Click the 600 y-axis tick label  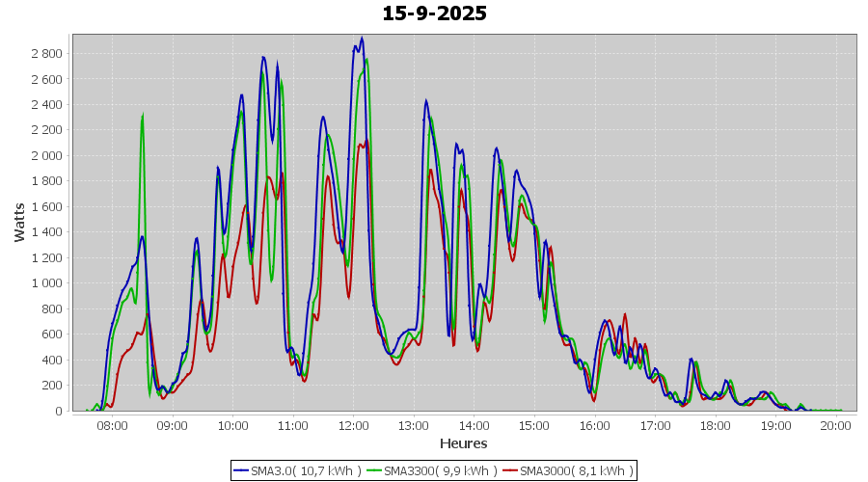[52, 335]
